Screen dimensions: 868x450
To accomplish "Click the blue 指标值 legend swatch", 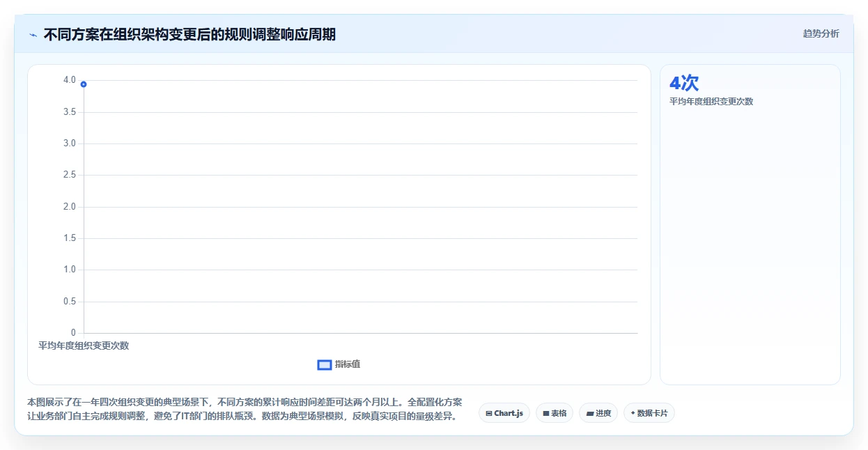I will coord(324,364).
